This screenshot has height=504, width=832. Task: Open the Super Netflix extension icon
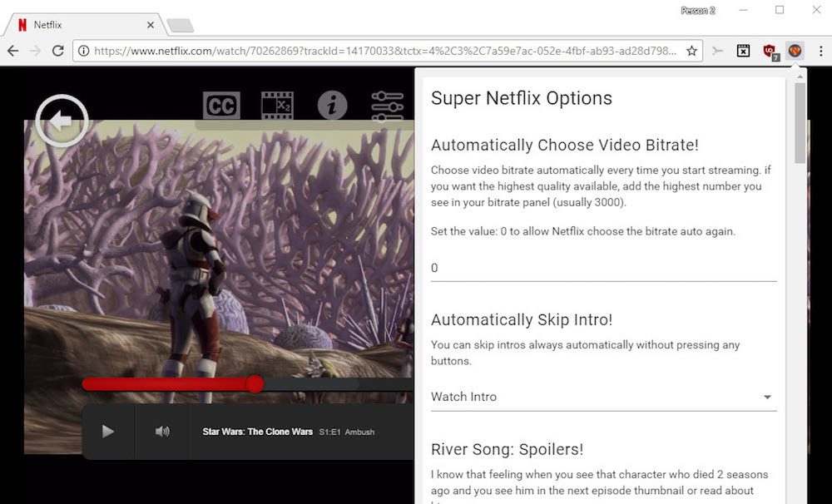(795, 51)
